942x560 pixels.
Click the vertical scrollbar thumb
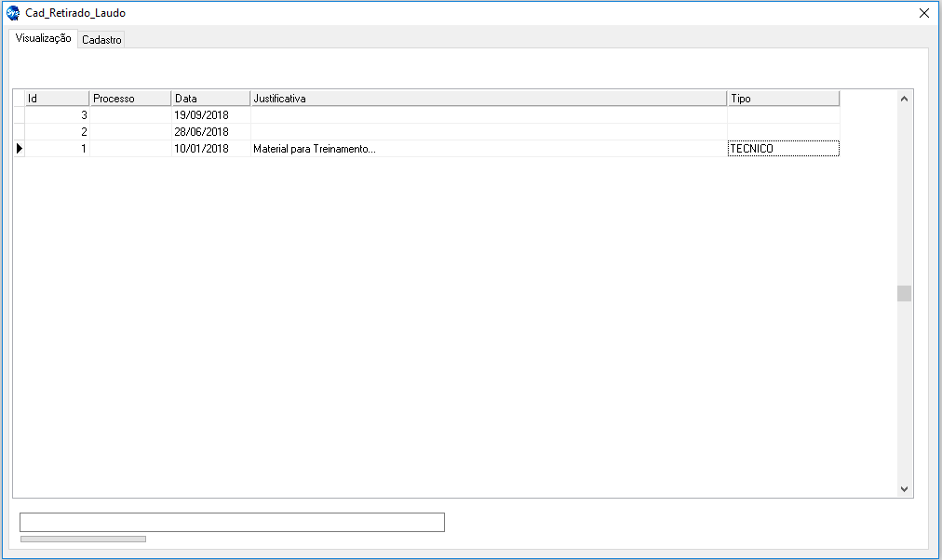904,294
